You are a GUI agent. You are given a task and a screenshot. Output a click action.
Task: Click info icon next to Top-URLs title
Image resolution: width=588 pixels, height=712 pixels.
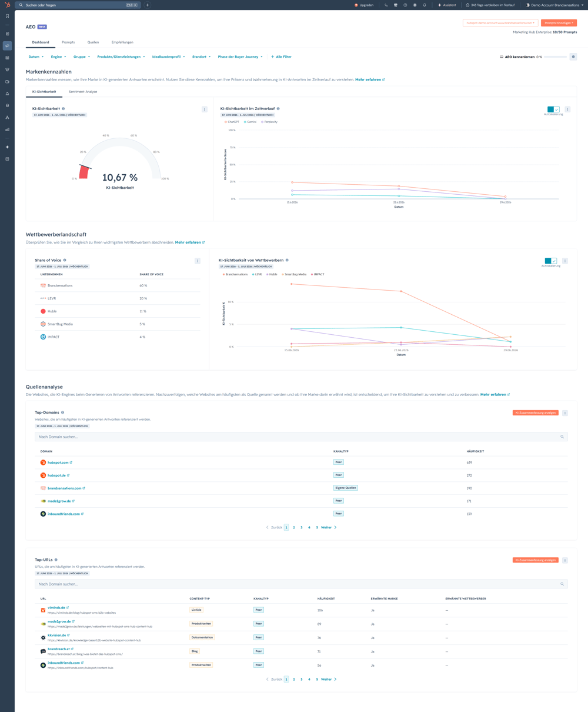[x=56, y=560]
